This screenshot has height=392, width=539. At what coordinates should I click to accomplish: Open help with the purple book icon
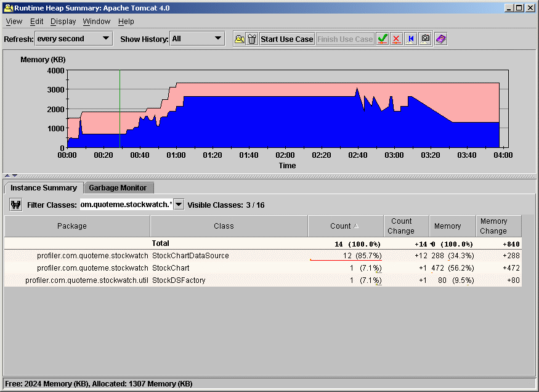point(440,39)
